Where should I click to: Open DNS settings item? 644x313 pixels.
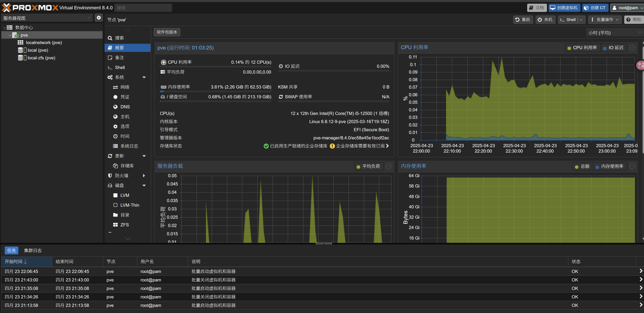pyautogui.click(x=127, y=107)
